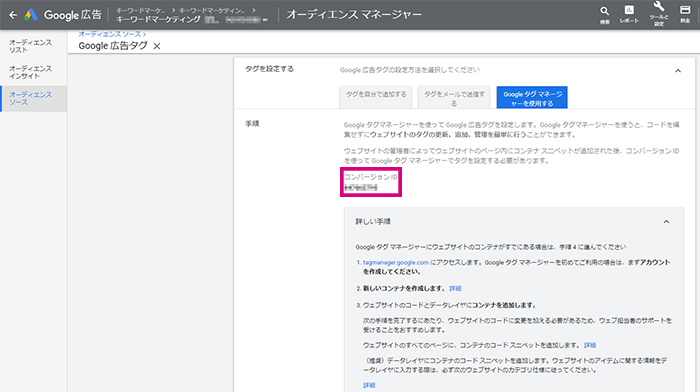This screenshot has width=700, height=392.
Task: Open 詳細 link after 新しいコンテナを作成します
Action: pyautogui.click(x=455, y=288)
